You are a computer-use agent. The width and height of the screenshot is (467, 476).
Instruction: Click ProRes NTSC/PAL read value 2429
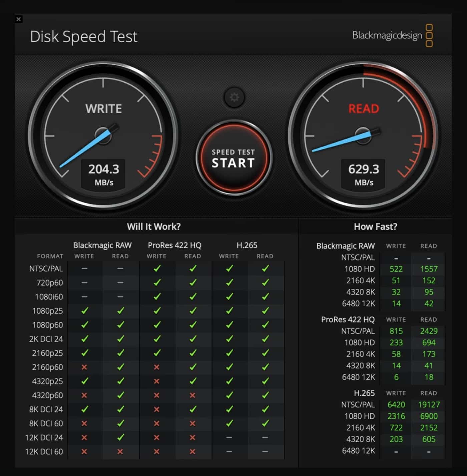tap(429, 331)
